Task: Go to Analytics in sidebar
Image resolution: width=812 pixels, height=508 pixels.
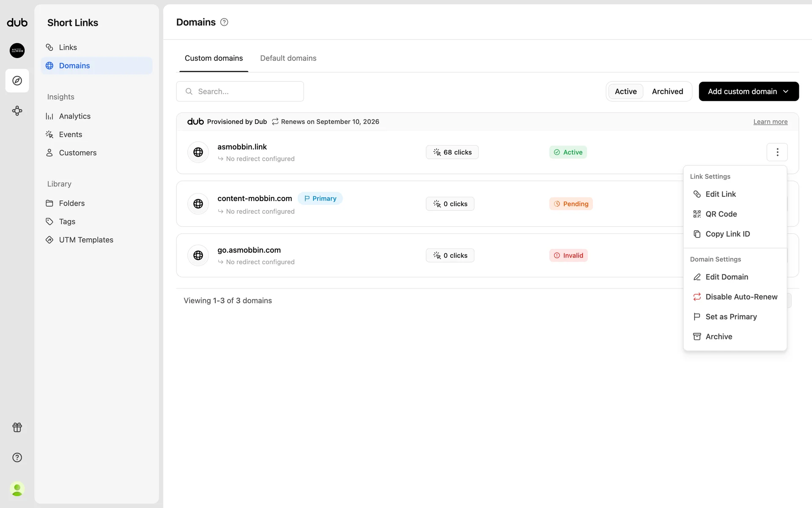Action: pos(74,116)
